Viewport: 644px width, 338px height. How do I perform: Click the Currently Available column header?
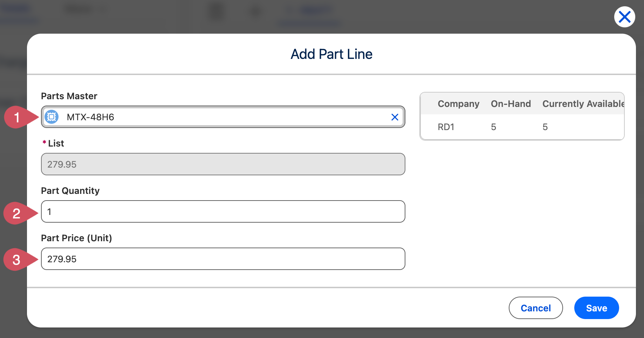583,104
